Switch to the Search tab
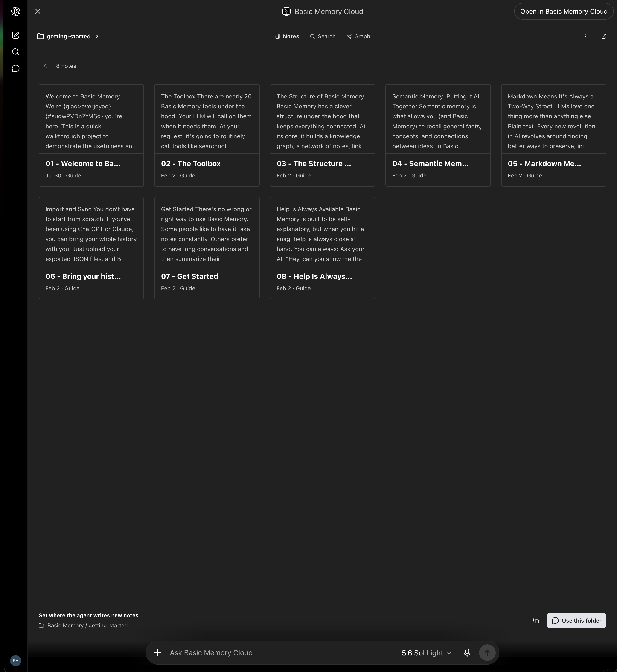The width and height of the screenshot is (617, 672). coord(323,36)
